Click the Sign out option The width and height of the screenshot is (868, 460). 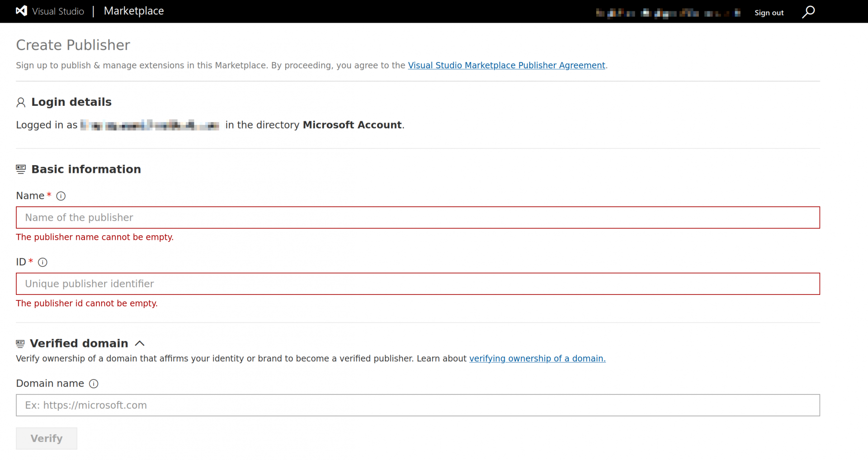point(769,13)
